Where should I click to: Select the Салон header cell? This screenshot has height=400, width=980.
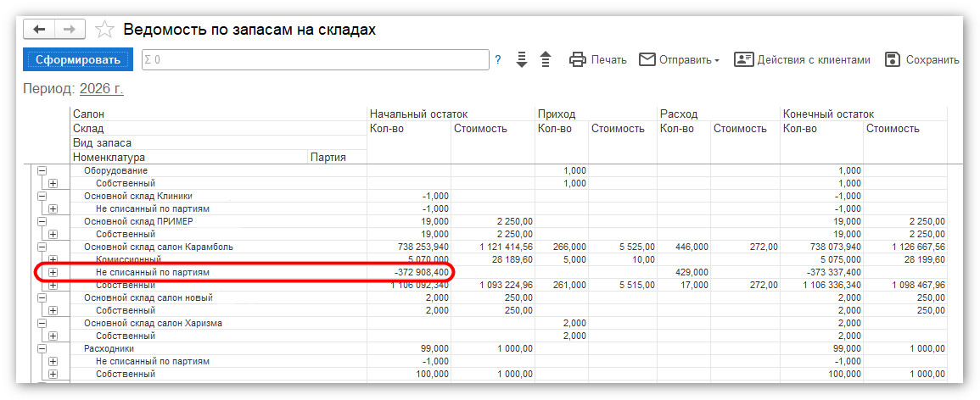(x=218, y=114)
